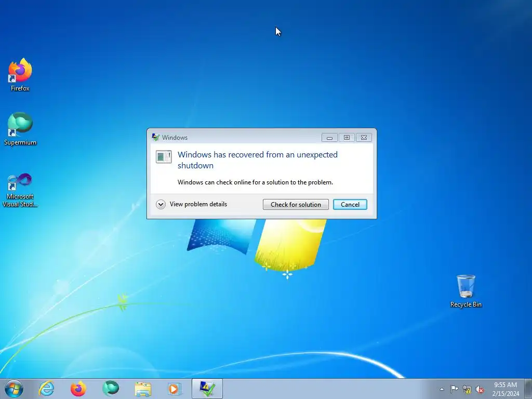532x399 pixels.
Task: Open the Supermium desktop shortcut
Action: [20, 129]
